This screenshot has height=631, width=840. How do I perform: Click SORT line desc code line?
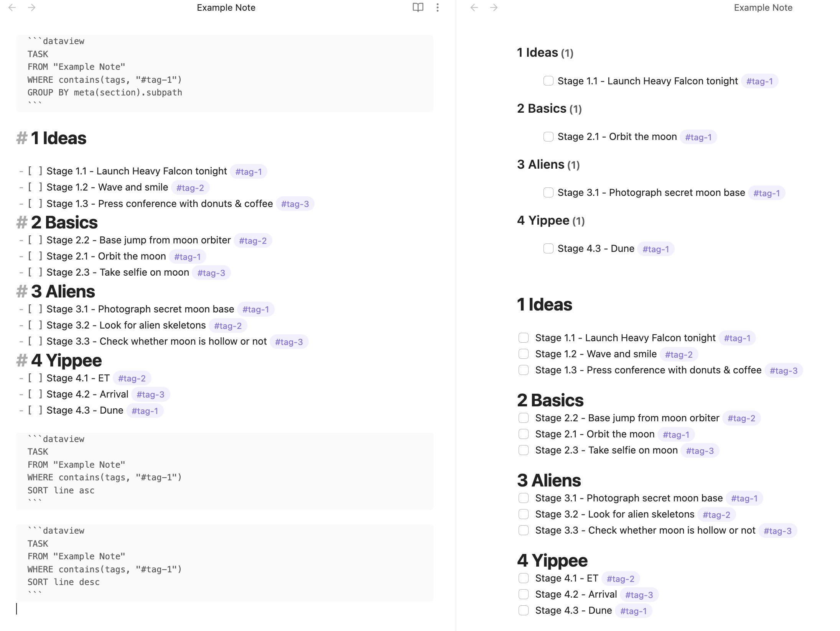(x=64, y=582)
